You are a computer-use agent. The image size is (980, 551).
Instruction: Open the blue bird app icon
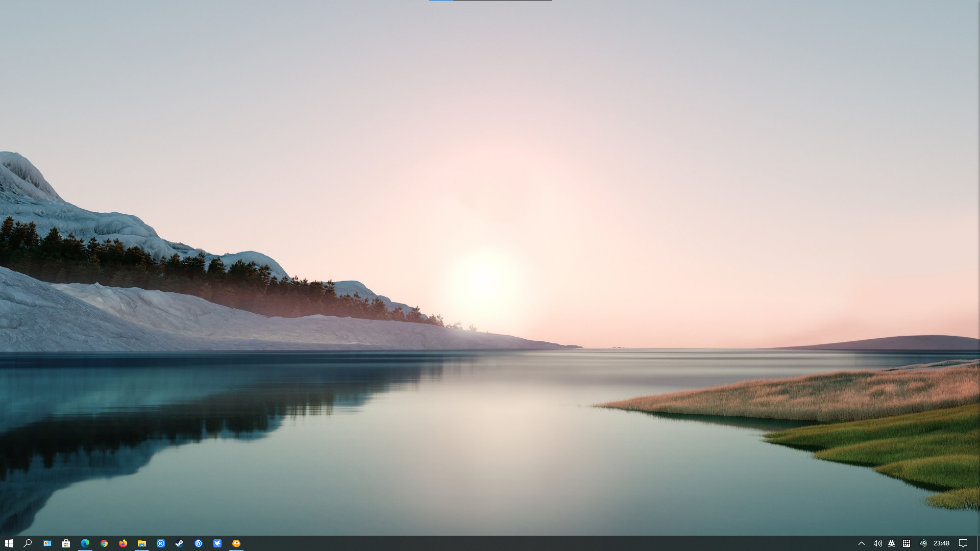(217, 543)
